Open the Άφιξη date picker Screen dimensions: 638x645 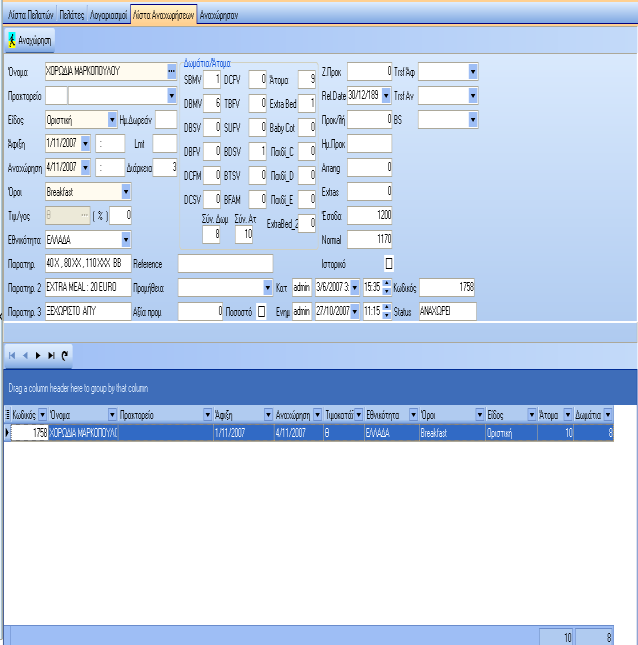pos(85,144)
